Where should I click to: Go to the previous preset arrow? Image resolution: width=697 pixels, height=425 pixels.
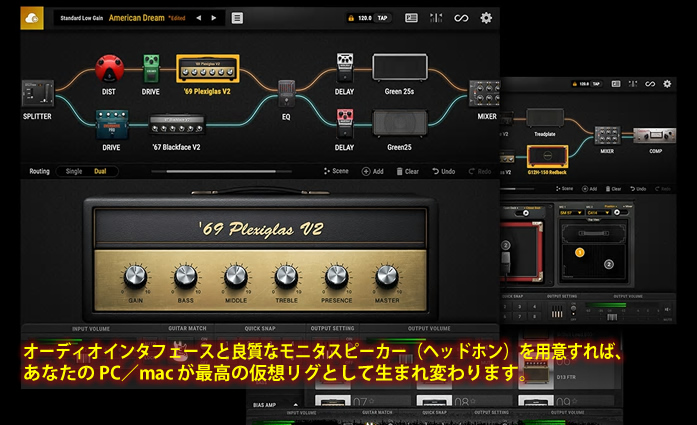coord(199,18)
